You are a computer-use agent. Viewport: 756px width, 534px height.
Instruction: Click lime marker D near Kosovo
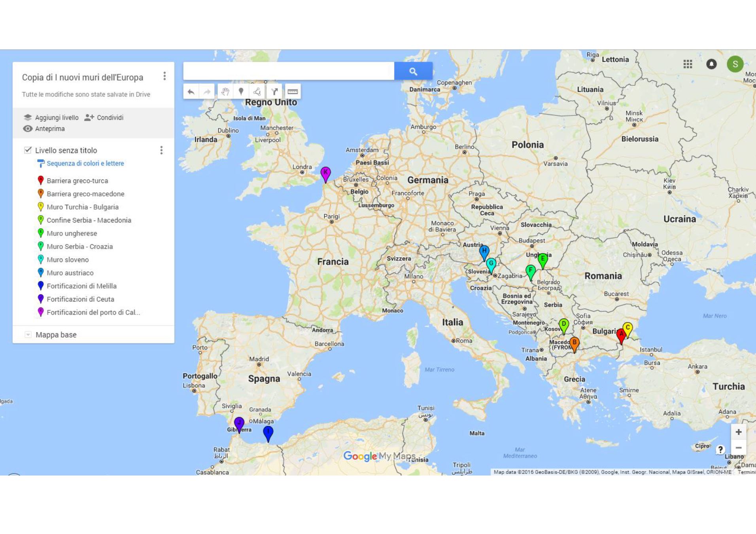point(564,325)
